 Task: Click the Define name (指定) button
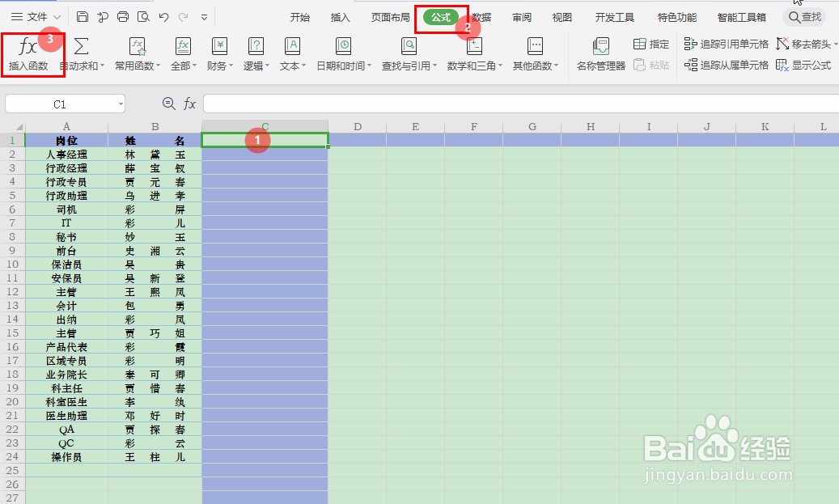pos(651,44)
